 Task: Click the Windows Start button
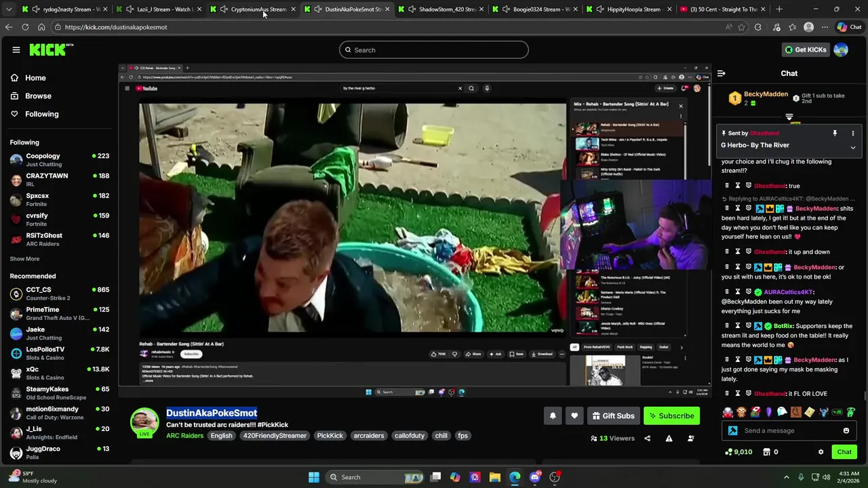pos(314,477)
